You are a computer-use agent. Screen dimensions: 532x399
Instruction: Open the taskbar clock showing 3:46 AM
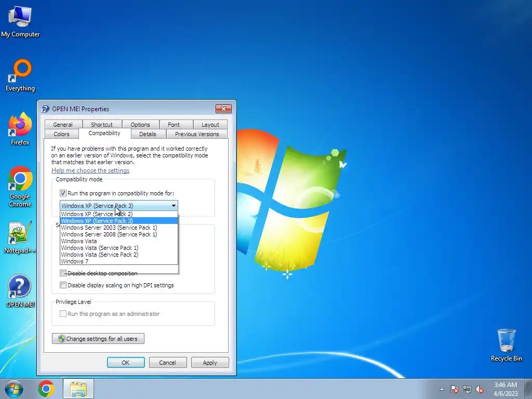[506, 389]
